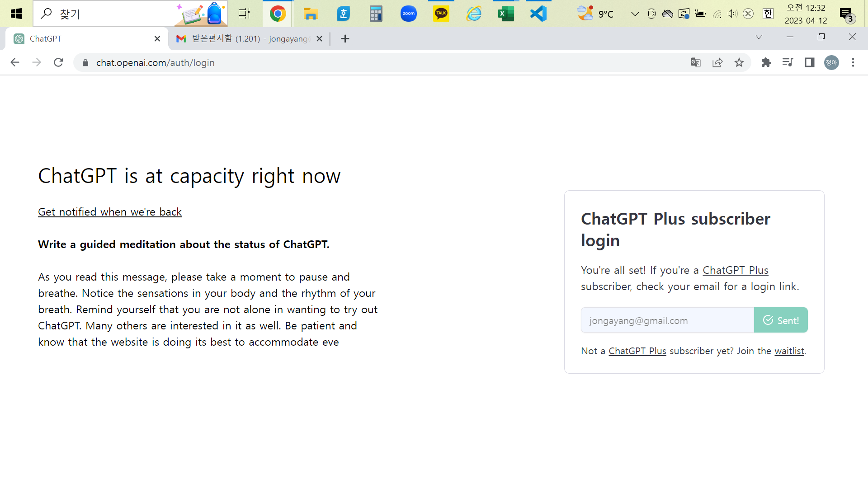Open Task View from the taskbar
Image resolution: width=868 pixels, height=488 pixels.
pyautogui.click(x=244, y=14)
